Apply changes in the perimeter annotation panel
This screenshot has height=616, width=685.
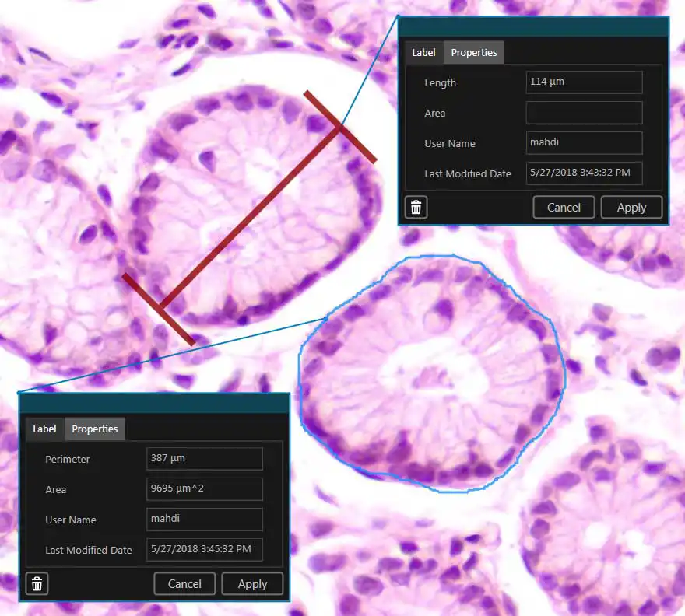pos(252,584)
